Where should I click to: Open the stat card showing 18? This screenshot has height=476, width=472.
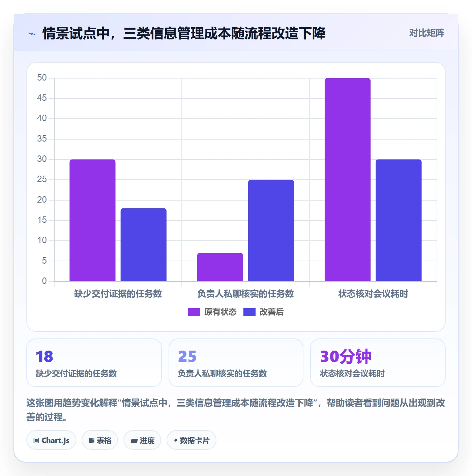94,363
